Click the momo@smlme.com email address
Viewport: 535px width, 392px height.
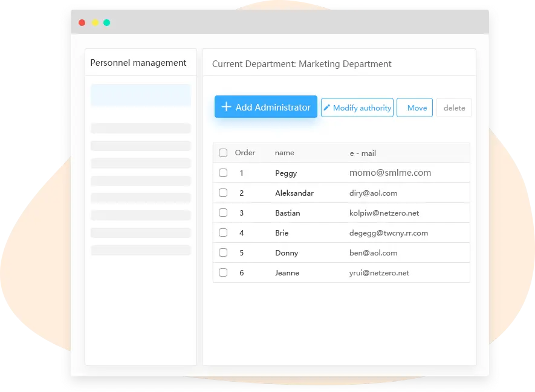[390, 173]
